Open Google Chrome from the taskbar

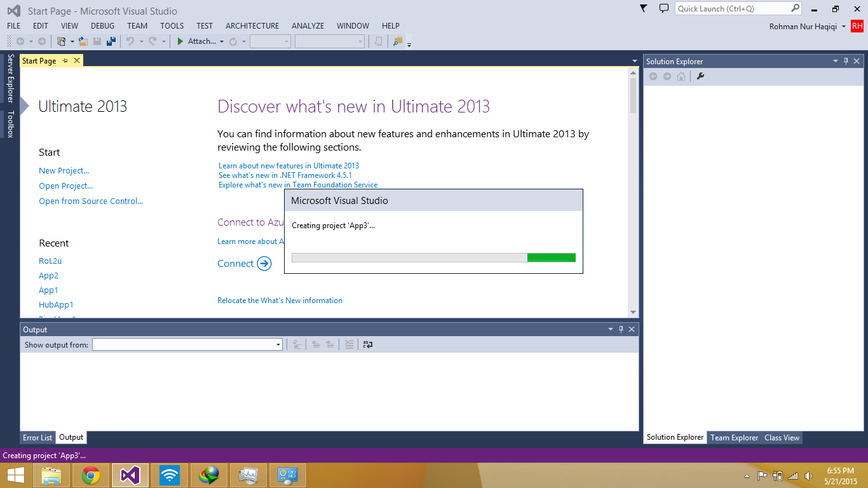pos(91,475)
